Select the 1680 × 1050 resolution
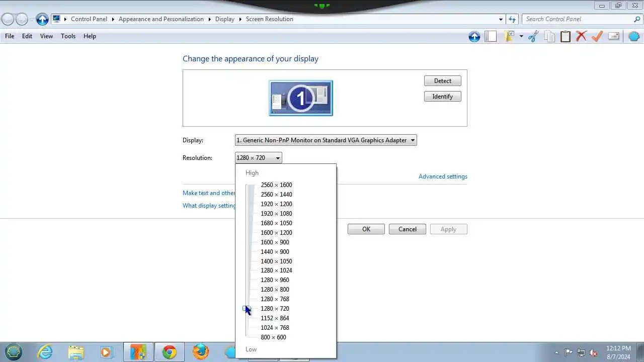This screenshot has height=362, width=644. click(x=276, y=223)
